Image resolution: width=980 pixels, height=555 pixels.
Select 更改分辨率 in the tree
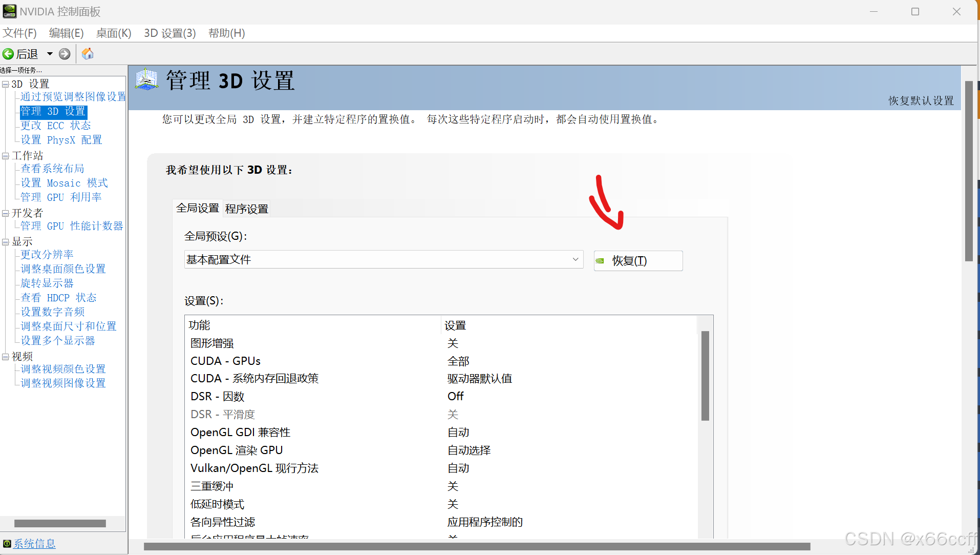pyautogui.click(x=47, y=255)
